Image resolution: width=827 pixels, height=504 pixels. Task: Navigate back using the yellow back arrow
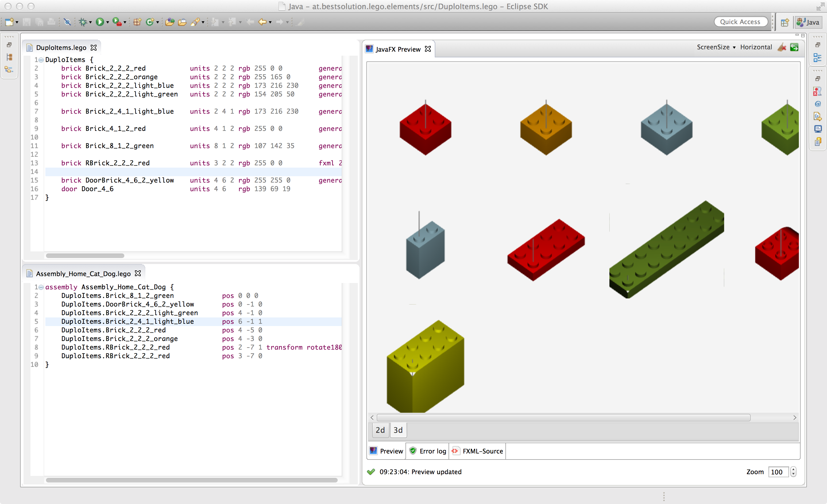click(x=263, y=22)
